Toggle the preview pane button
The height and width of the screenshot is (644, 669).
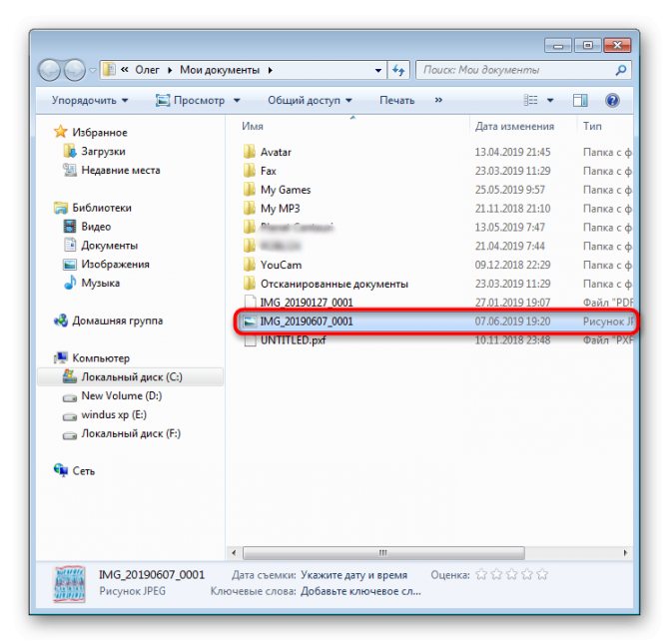pos(581,101)
